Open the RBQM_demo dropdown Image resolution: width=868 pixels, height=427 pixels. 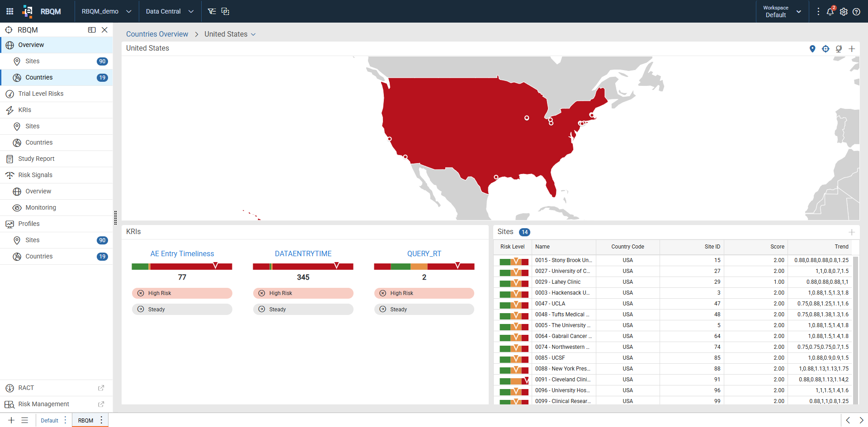106,11
